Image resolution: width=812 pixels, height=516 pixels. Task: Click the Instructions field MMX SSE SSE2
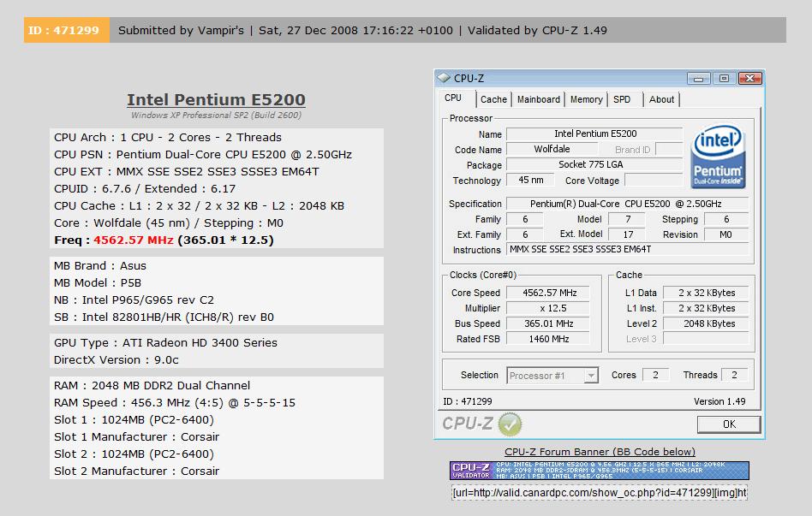point(627,250)
